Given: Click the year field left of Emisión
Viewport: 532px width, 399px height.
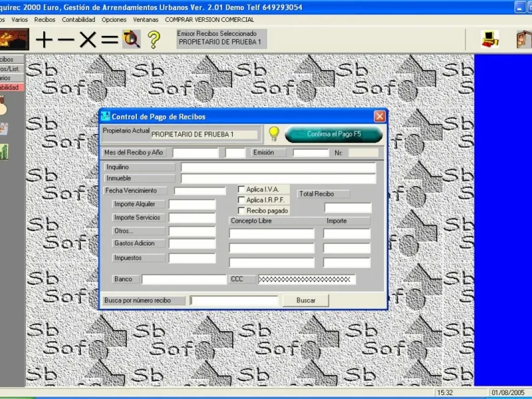Looking at the screenshot, I should click(x=235, y=153).
